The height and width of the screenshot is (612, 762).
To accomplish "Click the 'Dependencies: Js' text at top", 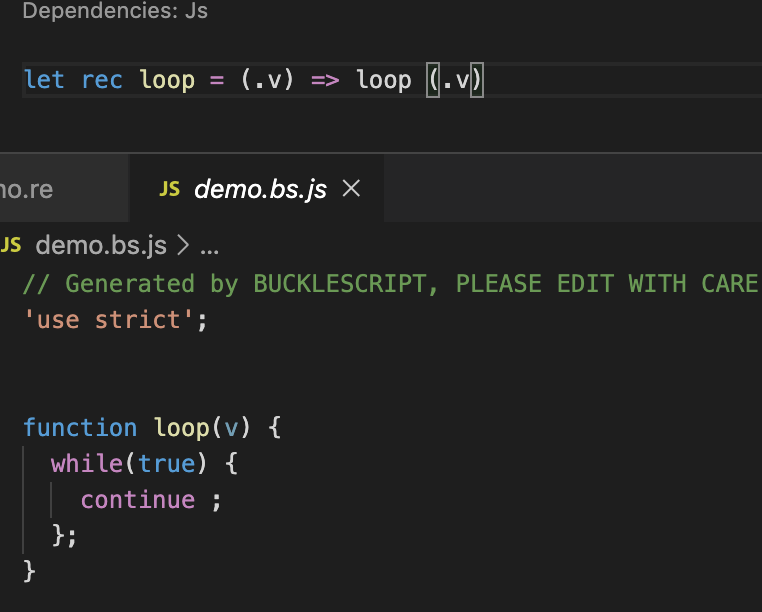I will pos(115,12).
